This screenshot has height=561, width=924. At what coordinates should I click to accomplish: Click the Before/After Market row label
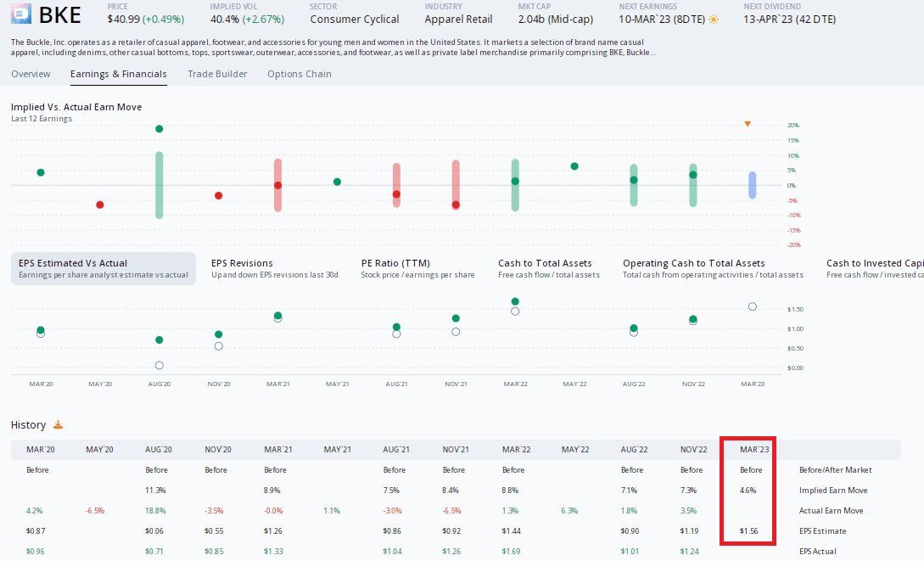pyautogui.click(x=836, y=470)
